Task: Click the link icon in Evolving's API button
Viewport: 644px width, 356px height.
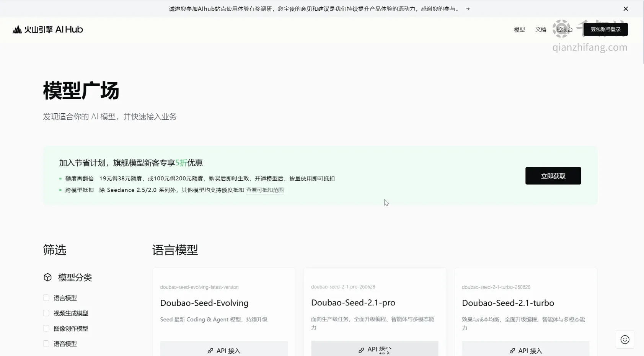Action: pos(210,351)
